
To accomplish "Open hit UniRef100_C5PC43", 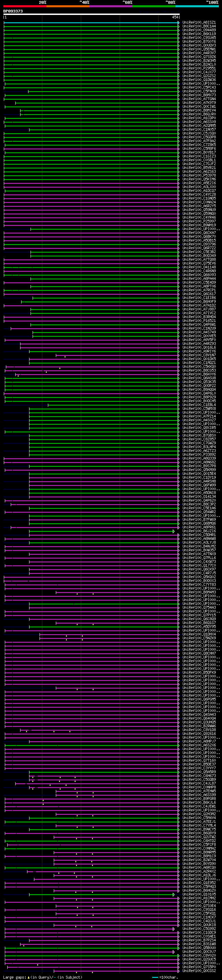I will pos(199,88).
